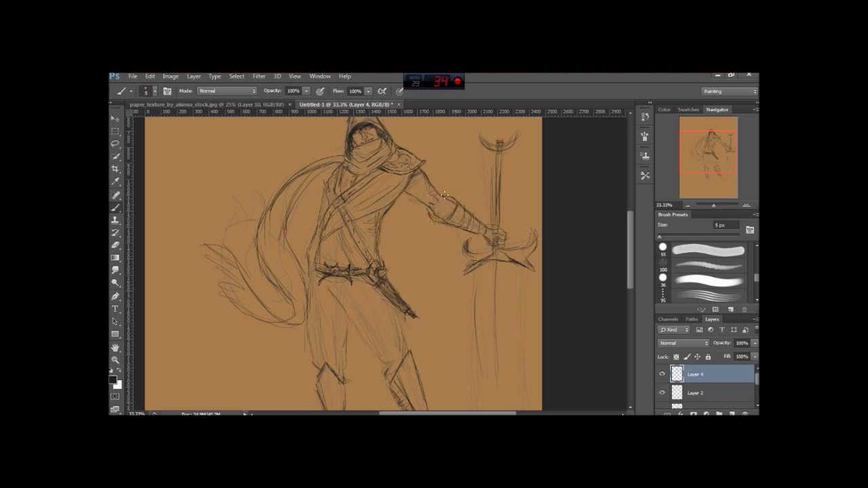Select the Gradient tool

coord(115,258)
